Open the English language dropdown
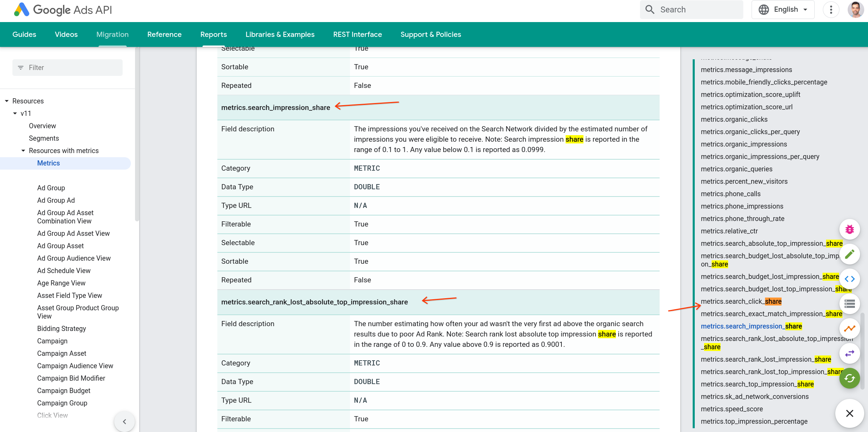Image resolution: width=868 pixels, height=432 pixels. pyautogui.click(x=783, y=10)
